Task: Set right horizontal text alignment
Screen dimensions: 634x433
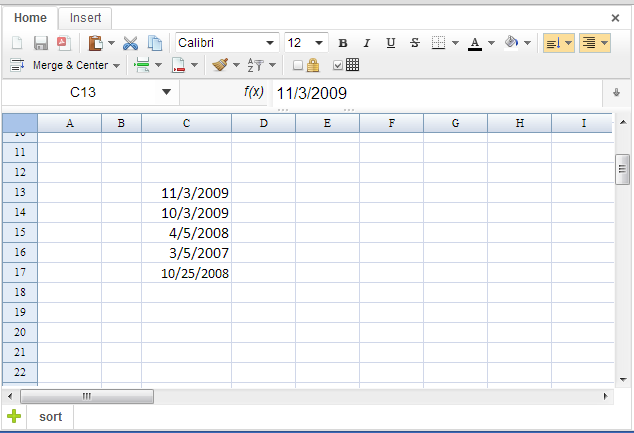Action: pos(589,43)
